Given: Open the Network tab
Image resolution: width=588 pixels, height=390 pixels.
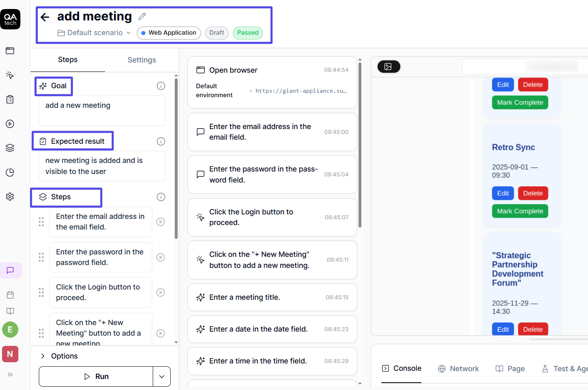Looking at the screenshot, I should click(x=459, y=369).
